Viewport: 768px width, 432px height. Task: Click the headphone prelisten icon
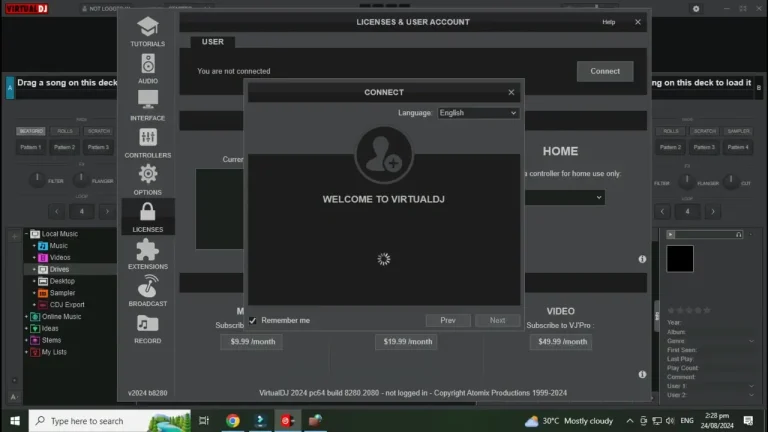click(738, 235)
